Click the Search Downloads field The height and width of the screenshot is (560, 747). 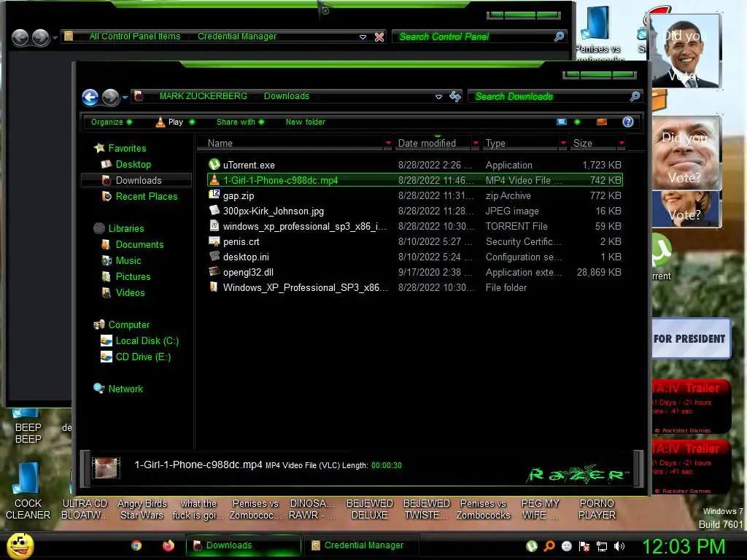(550, 97)
